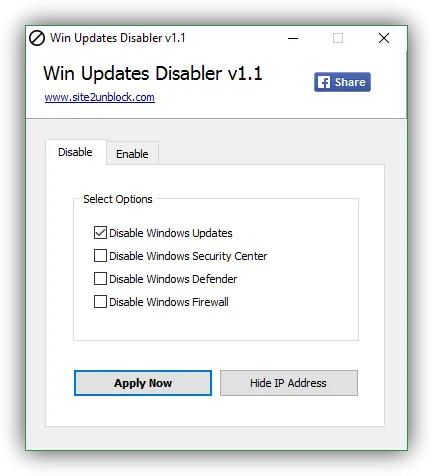
Task: Click the Facebook f logo
Action: [x=324, y=82]
